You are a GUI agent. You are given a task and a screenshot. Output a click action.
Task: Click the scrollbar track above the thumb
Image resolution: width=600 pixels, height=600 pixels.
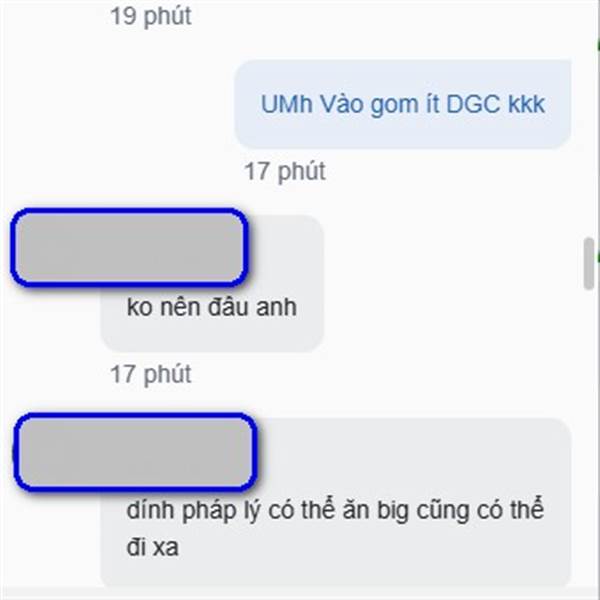589,119
